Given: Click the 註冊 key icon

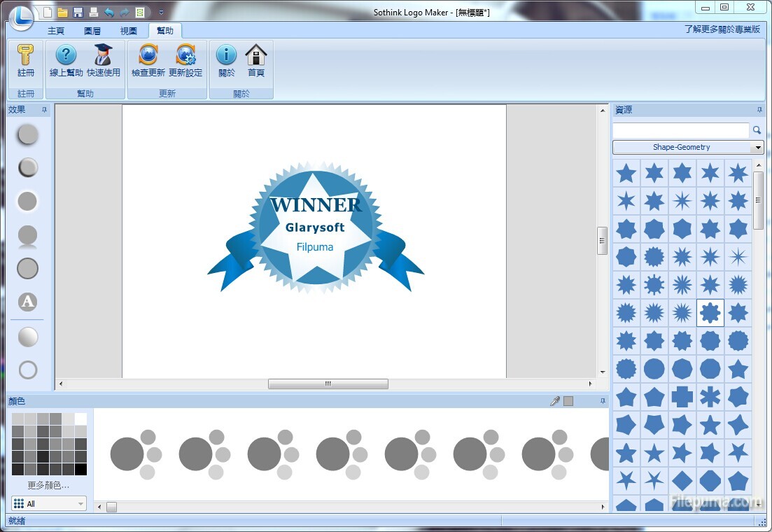Looking at the screenshot, I should pos(26,61).
